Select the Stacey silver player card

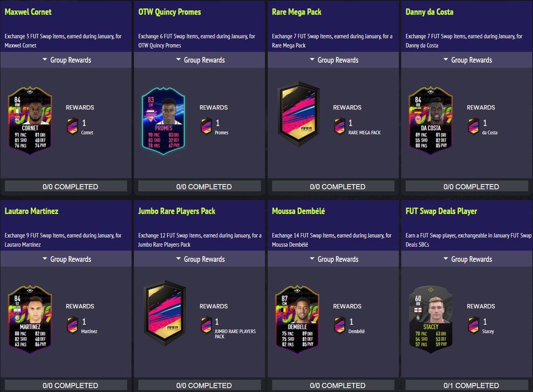click(431, 319)
